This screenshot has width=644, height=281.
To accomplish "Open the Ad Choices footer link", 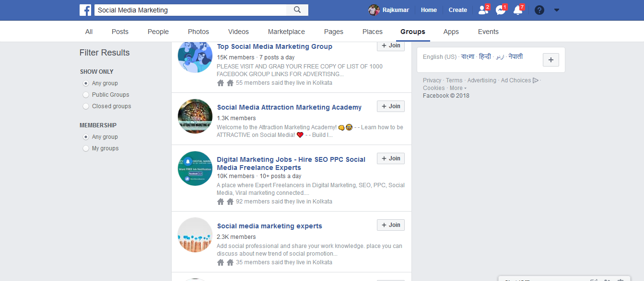I will (x=516, y=80).
